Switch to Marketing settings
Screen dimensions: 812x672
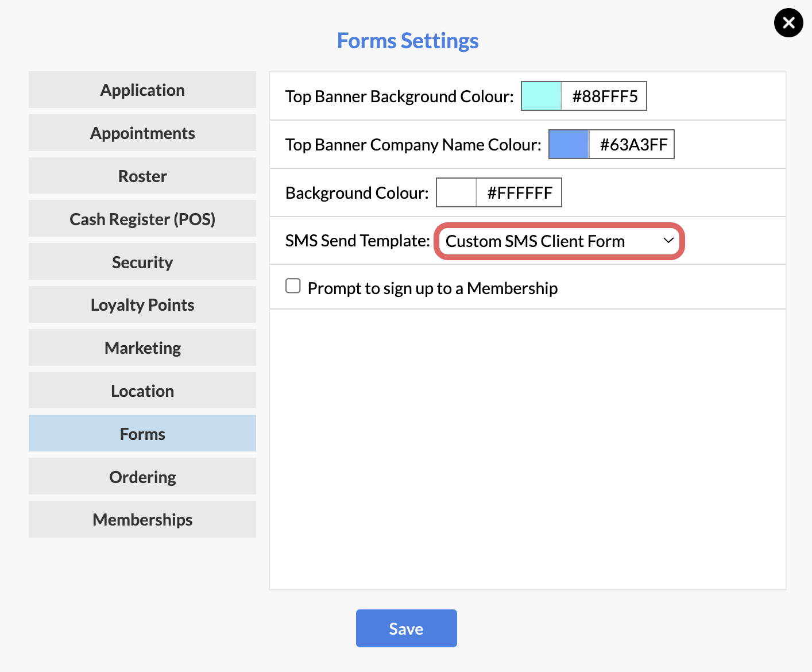coord(142,347)
